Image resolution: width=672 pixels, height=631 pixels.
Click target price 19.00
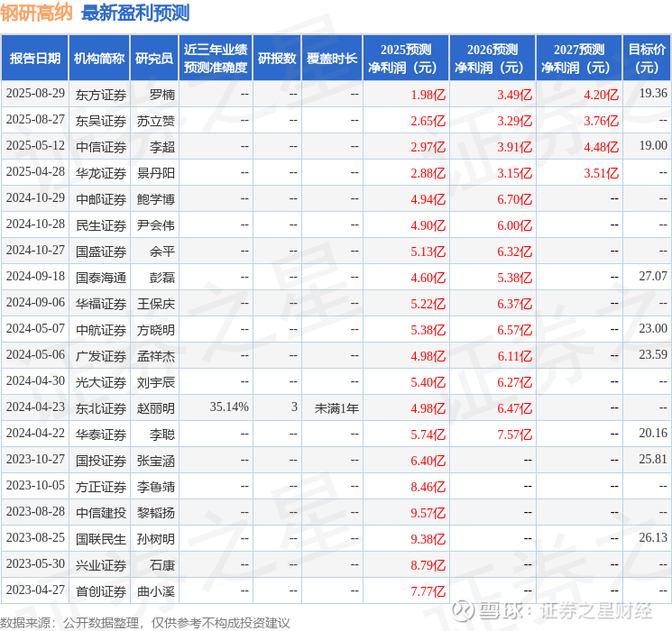[653, 146]
